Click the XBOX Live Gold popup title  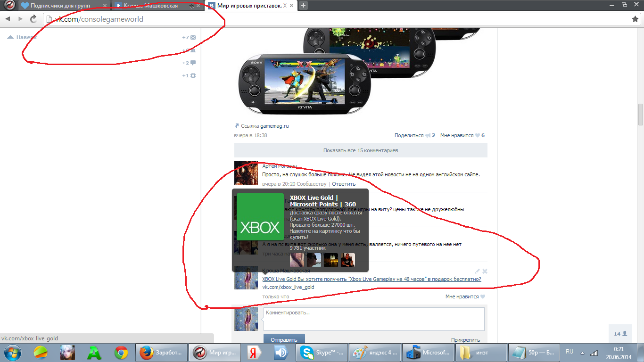(323, 201)
